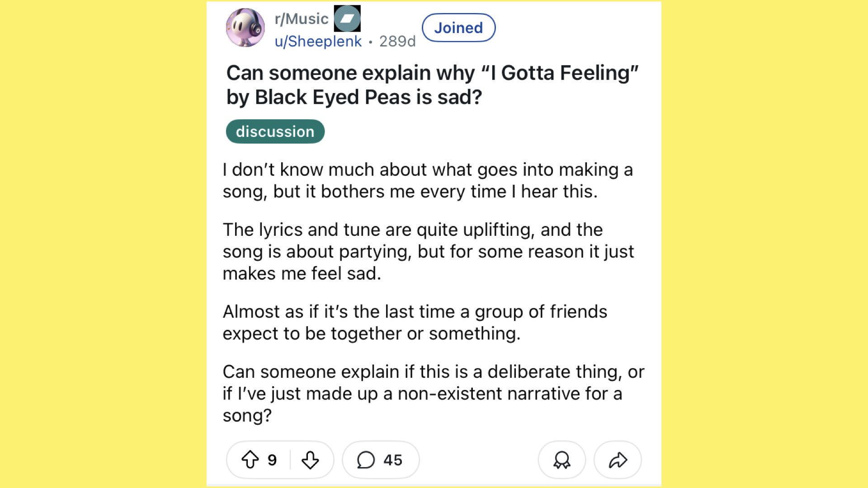This screenshot has width=868, height=488.
Task: Open the u/Sheeplenk profile link
Action: [318, 42]
